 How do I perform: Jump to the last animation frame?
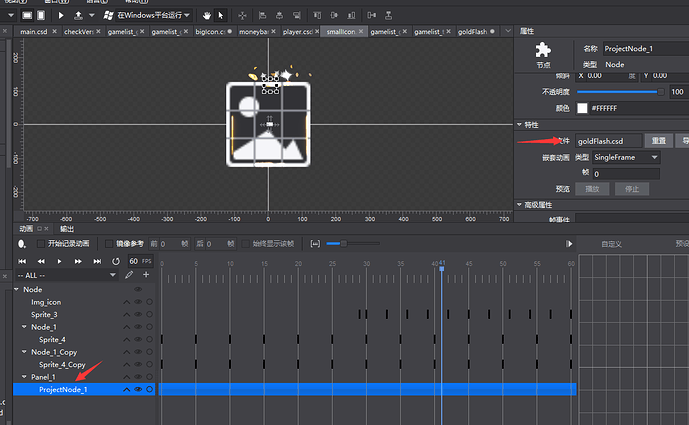coord(97,261)
